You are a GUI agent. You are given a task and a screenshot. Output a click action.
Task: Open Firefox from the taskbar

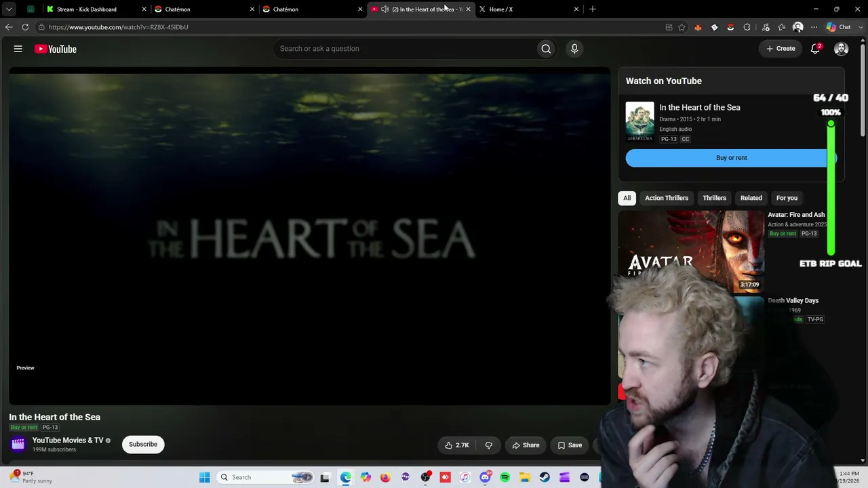click(385, 477)
